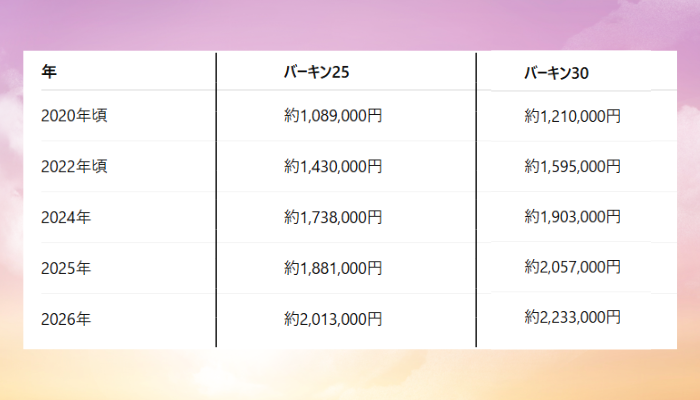Click the 約2,057,000円 price cell

point(573,267)
